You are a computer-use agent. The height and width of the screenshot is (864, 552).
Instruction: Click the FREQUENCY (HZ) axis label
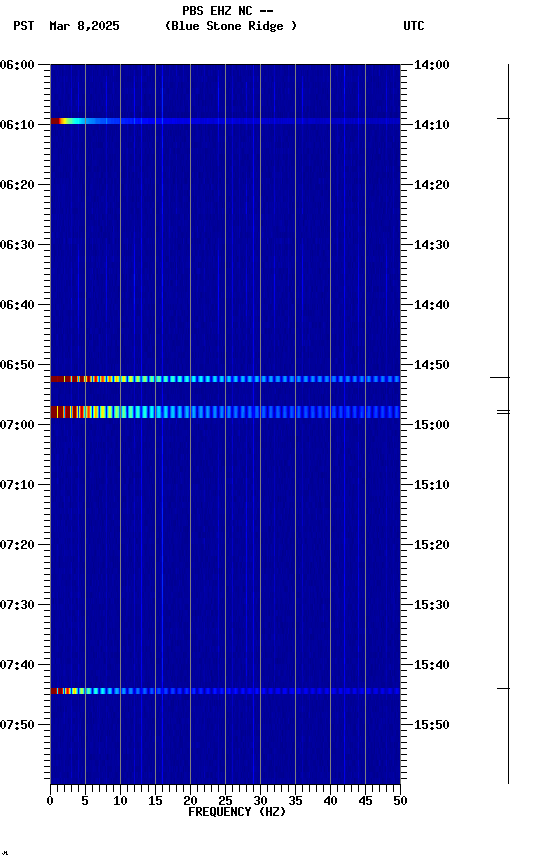[x=237, y=812]
